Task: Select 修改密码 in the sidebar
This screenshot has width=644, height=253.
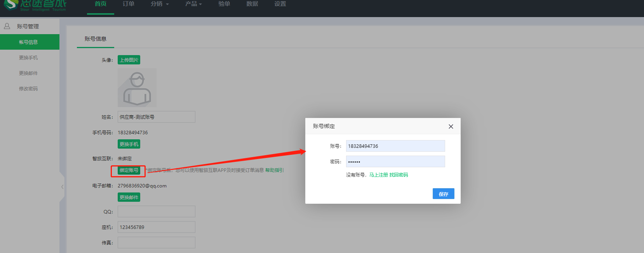Action: tap(28, 88)
